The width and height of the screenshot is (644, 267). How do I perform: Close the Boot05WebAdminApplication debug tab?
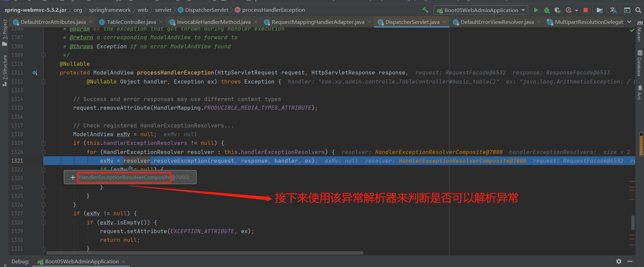pyautogui.click(x=123, y=262)
